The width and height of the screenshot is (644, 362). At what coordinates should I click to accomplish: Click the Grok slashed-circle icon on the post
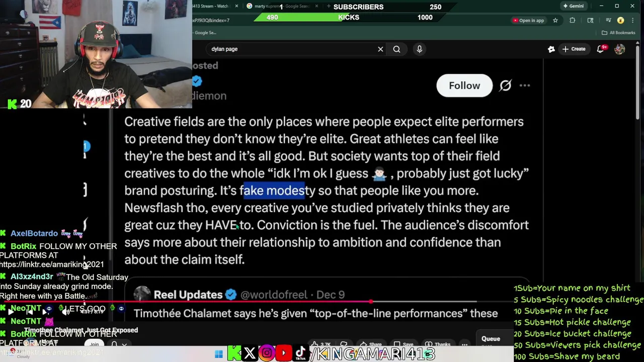pyautogui.click(x=505, y=85)
